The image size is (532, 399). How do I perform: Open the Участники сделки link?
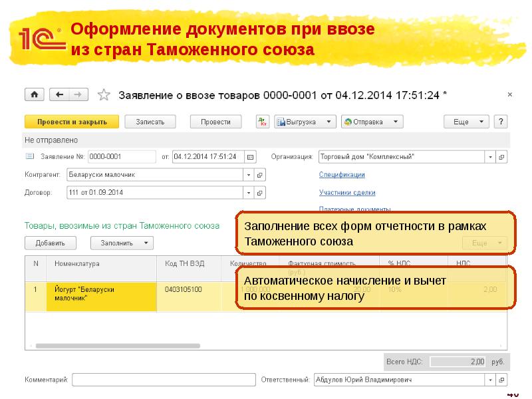(347, 193)
